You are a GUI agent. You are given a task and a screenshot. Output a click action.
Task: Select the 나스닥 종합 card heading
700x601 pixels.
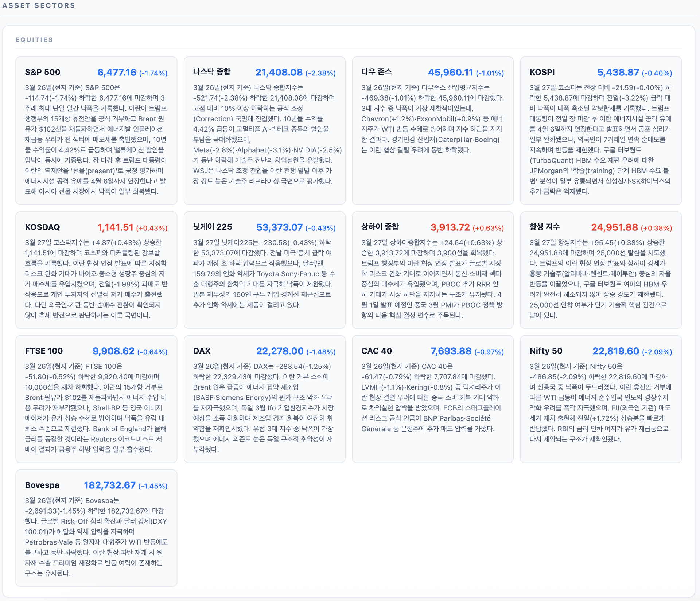point(212,72)
